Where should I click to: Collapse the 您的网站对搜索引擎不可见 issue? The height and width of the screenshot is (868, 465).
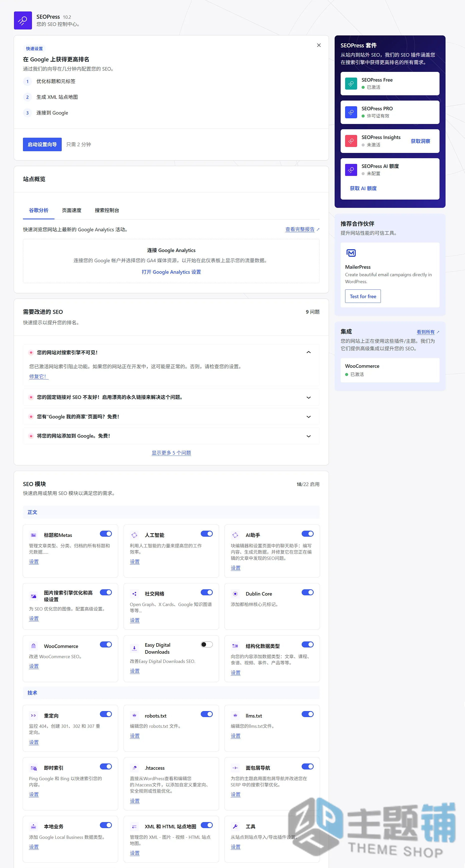308,353
